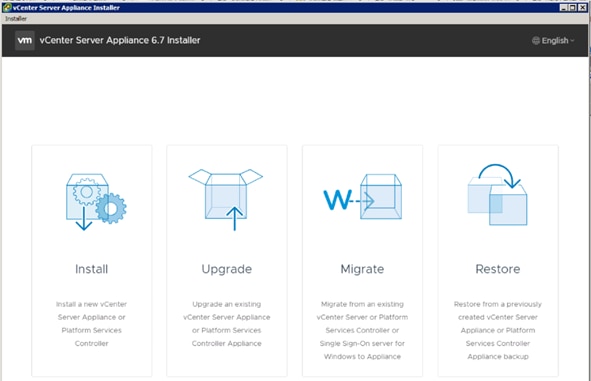Image resolution: width=591 pixels, height=381 pixels.
Task: Select the Restore heading
Action: click(498, 269)
